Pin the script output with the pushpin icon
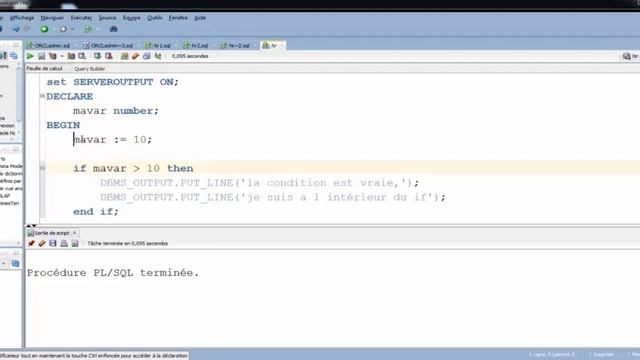The width and height of the screenshot is (640, 360). coord(31,243)
